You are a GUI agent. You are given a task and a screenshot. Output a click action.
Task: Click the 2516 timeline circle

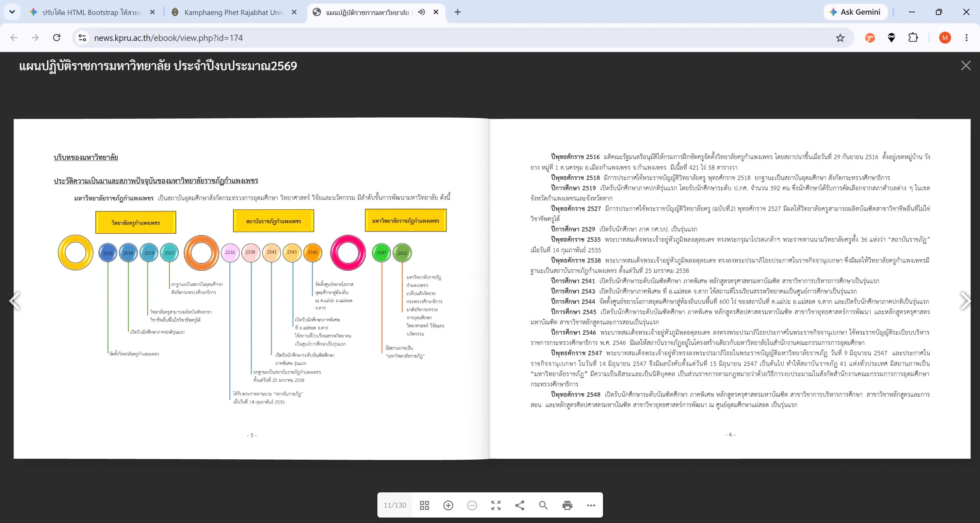point(108,253)
